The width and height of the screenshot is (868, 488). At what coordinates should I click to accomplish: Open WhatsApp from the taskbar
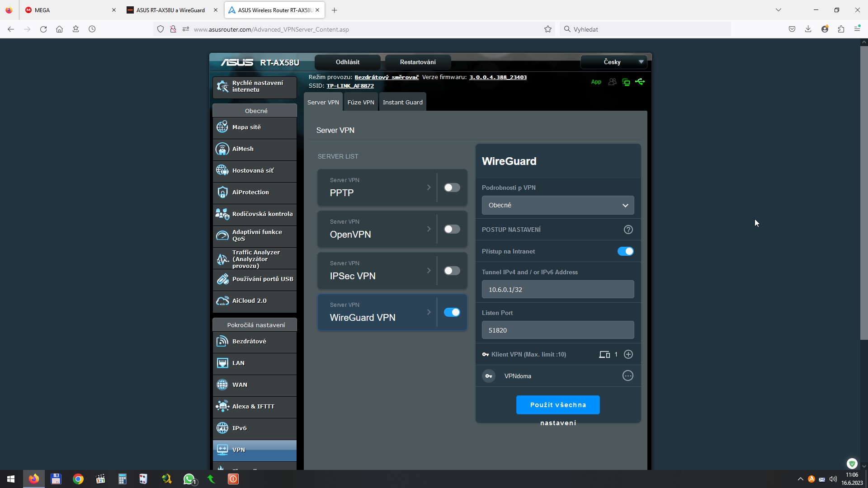click(189, 479)
